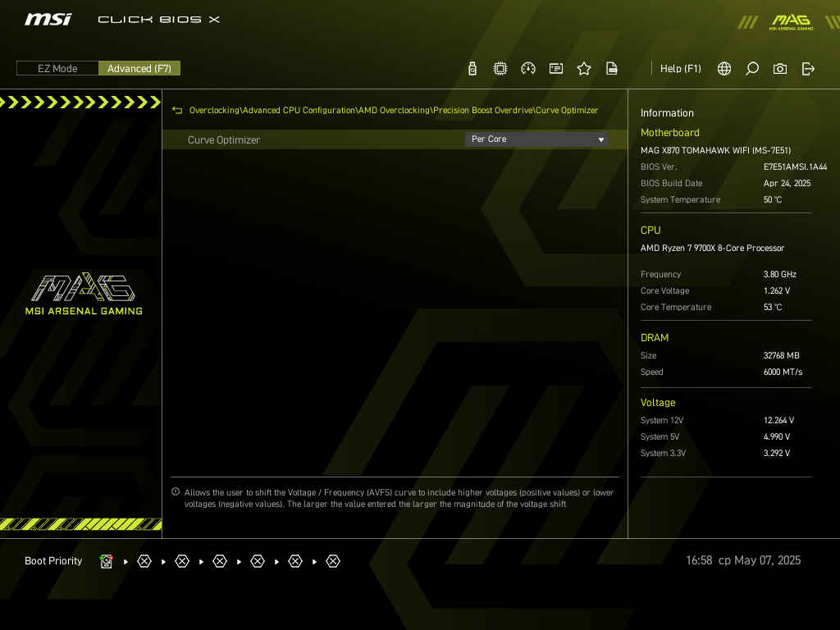Click the Boot Priority label

tap(53, 561)
